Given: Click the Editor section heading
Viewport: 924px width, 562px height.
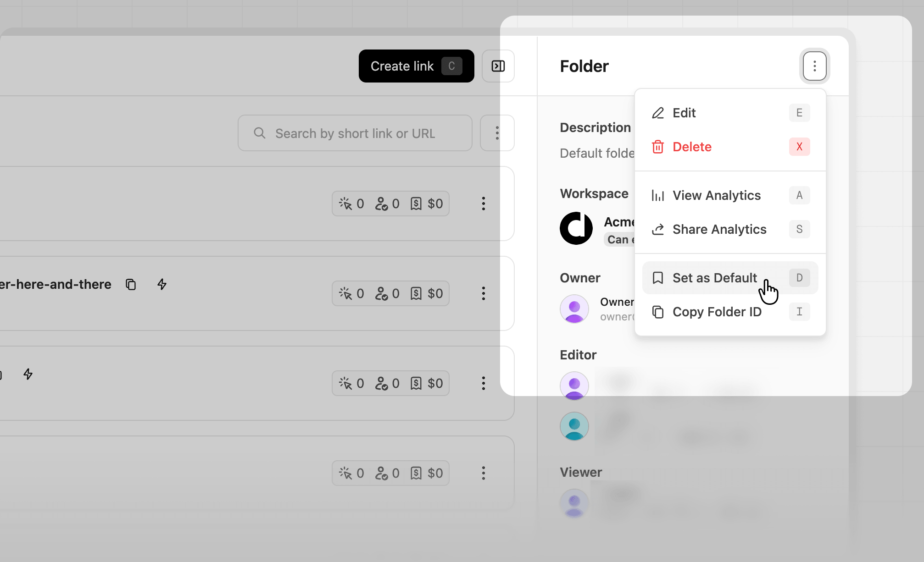Looking at the screenshot, I should [x=578, y=355].
